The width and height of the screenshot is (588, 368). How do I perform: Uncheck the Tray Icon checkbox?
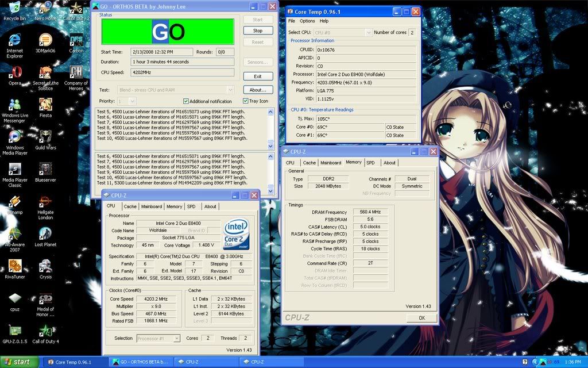point(246,101)
